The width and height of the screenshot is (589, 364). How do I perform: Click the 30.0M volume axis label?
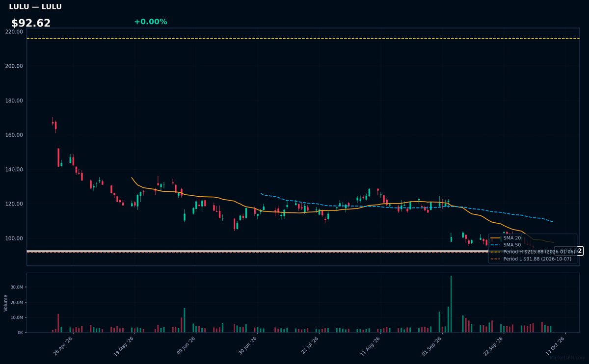[x=17, y=287]
